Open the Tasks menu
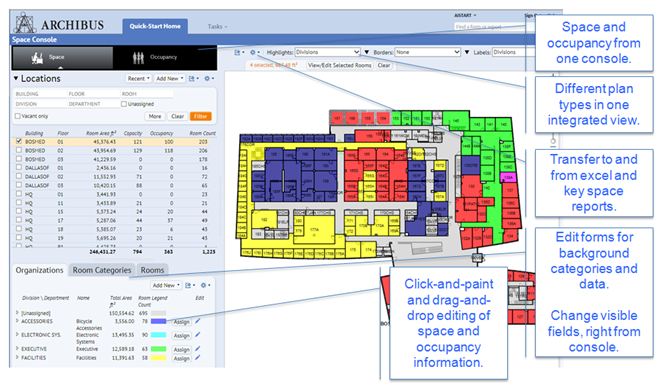 point(217,27)
